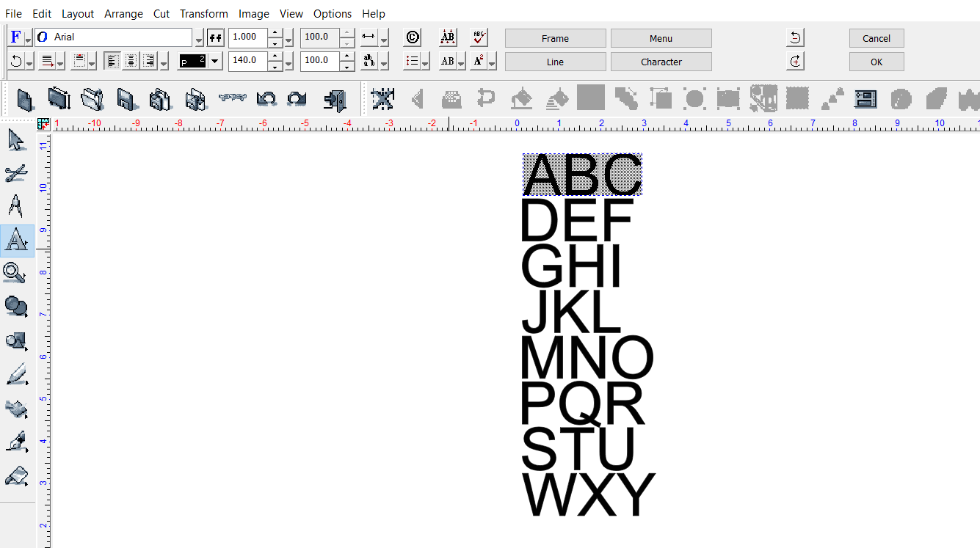Open the Transform menu
The width and height of the screenshot is (980, 548).
204,13
